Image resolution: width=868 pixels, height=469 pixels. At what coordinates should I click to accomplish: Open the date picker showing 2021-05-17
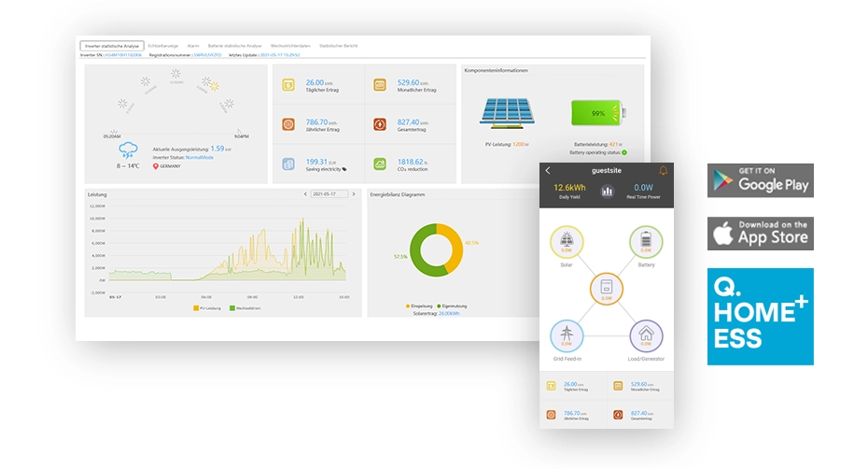tap(329, 194)
